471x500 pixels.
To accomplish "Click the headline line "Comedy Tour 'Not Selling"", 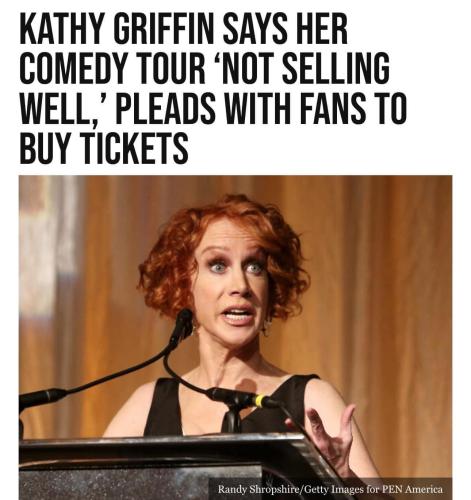I will [x=204, y=68].
